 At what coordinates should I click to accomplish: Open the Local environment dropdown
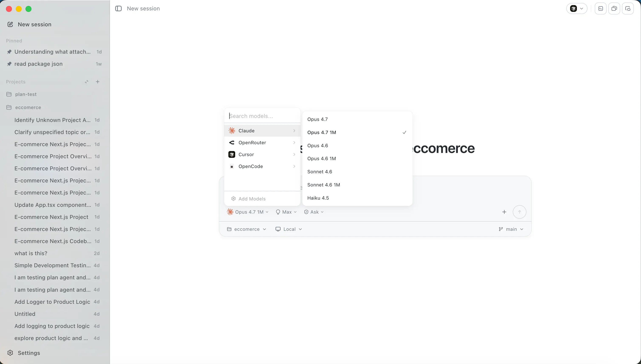click(289, 229)
